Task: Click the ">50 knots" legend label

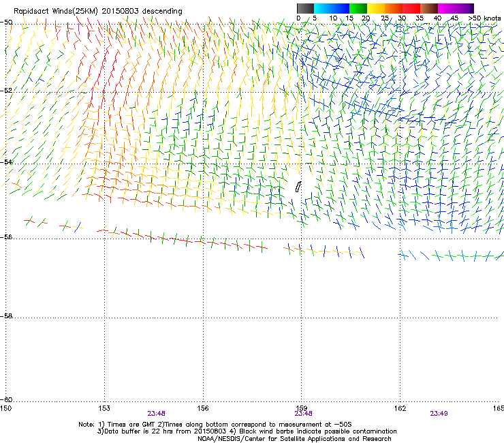Action: pyautogui.click(x=484, y=18)
